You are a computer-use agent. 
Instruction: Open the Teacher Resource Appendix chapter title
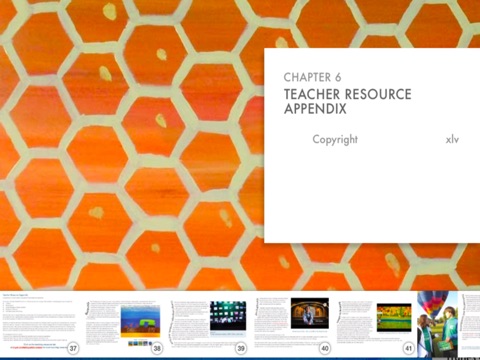pyautogui.click(x=347, y=102)
